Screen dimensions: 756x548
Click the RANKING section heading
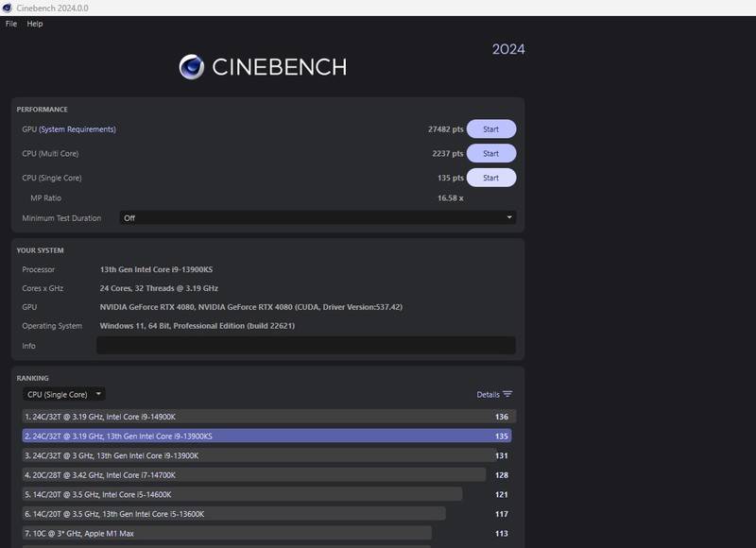[x=32, y=378]
